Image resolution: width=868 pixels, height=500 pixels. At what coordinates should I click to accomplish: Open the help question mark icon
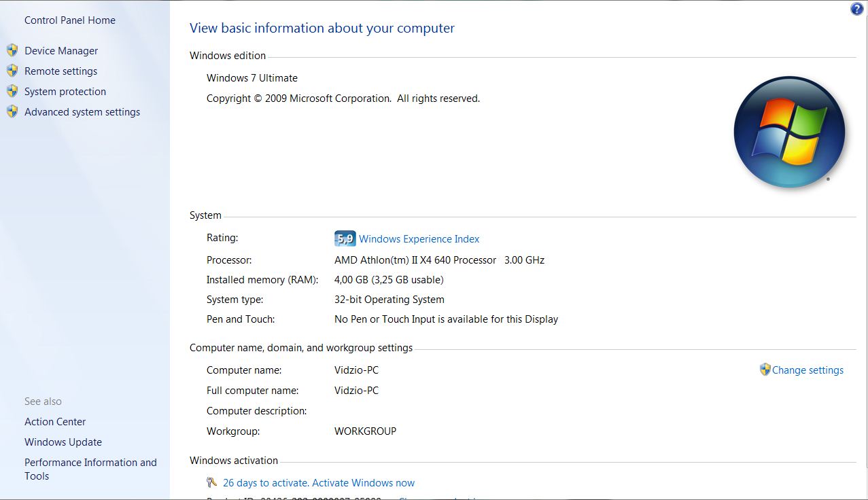pyautogui.click(x=856, y=9)
